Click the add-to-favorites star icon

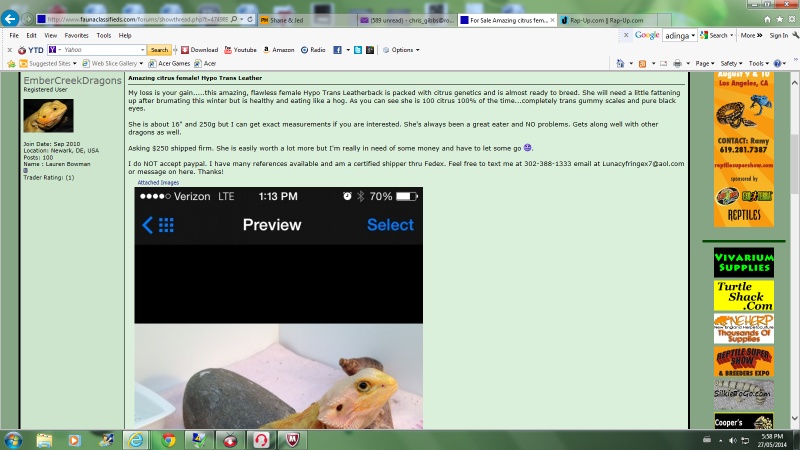[11, 64]
